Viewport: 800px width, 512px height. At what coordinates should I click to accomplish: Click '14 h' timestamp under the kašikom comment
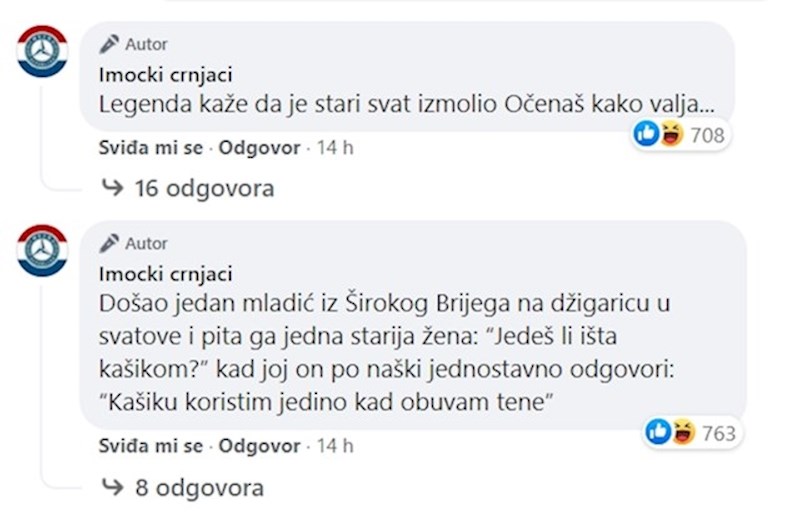(335, 445)
